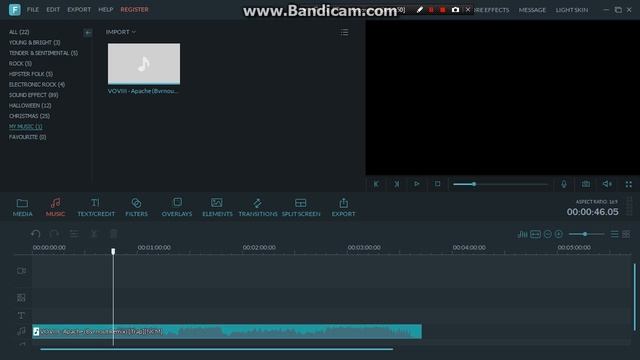Select the CHRISTMAS category

29,116
